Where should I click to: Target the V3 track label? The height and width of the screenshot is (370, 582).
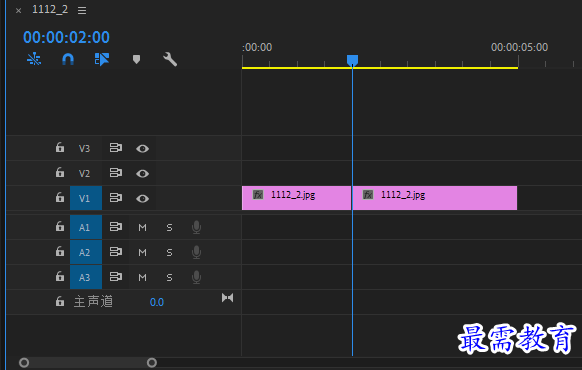84,148
